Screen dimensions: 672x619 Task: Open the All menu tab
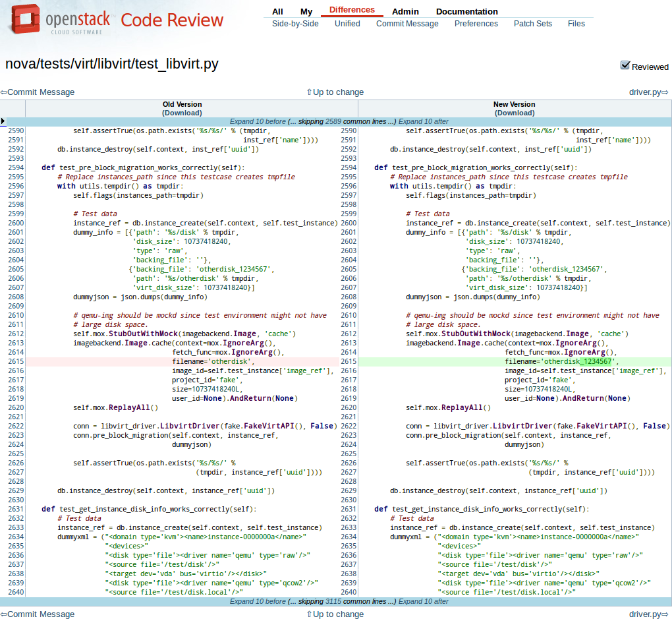click(x=277, y=11)
